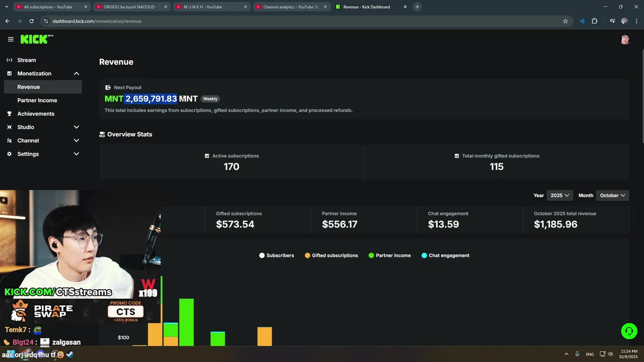The image size is (644, 362).
Task: Open the green support chat bubble
Action: tap(628, 331)
